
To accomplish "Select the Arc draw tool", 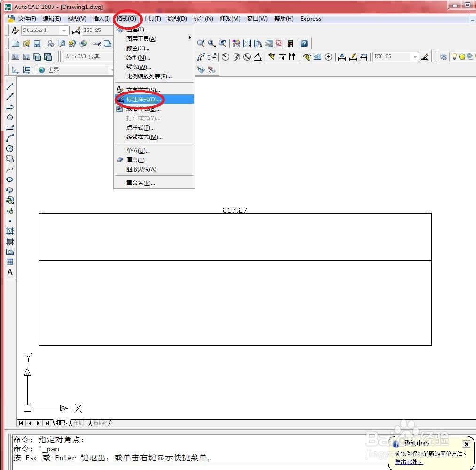I will (10, 138).
